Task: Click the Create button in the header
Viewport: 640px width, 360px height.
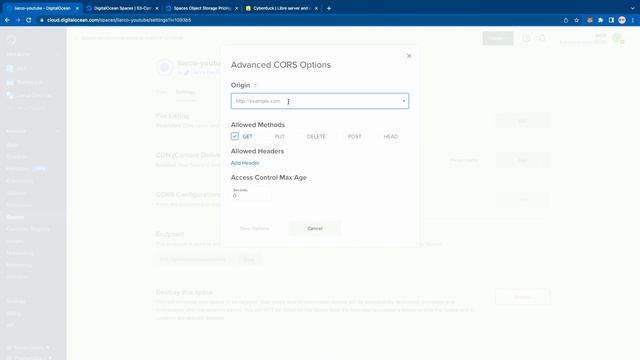Action: [498, 38]
